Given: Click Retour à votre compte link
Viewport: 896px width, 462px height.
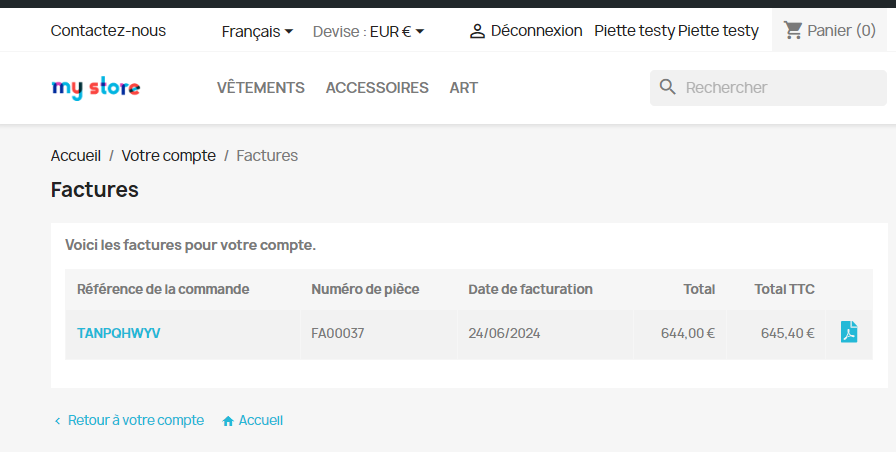Looking at the screenshot, I should [x=135, y=420].
